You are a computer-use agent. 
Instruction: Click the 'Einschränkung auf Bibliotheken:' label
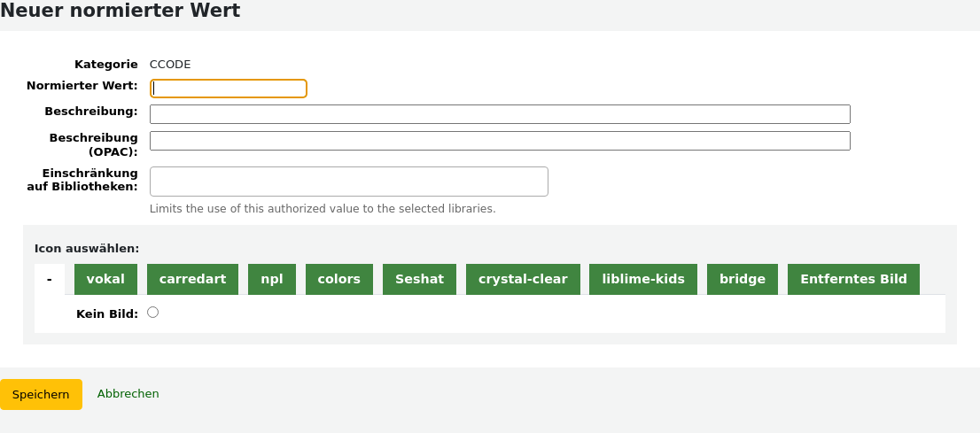tap(89, 180)
